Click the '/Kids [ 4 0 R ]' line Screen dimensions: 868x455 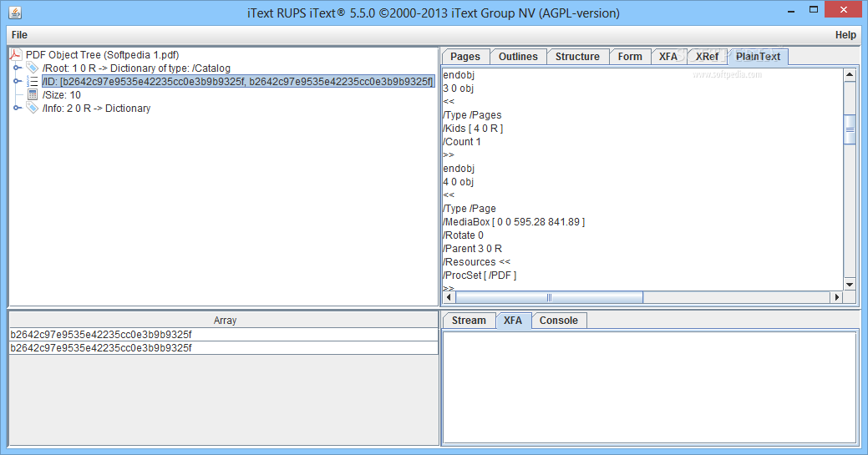pyautogui.click(x=473, y=128)
